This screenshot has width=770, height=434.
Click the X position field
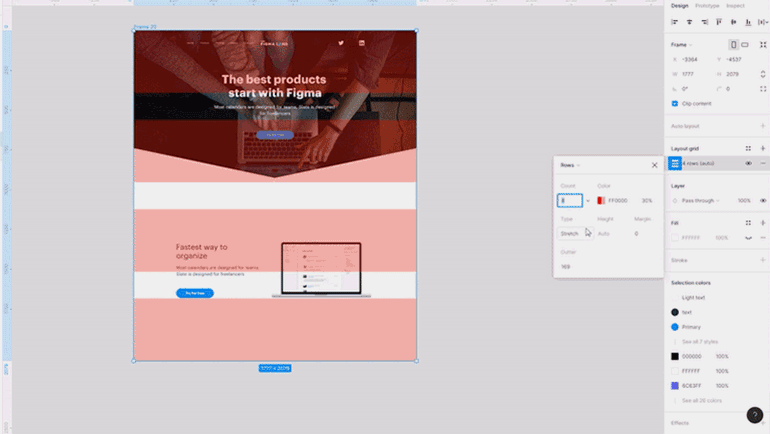pos(690,59)
